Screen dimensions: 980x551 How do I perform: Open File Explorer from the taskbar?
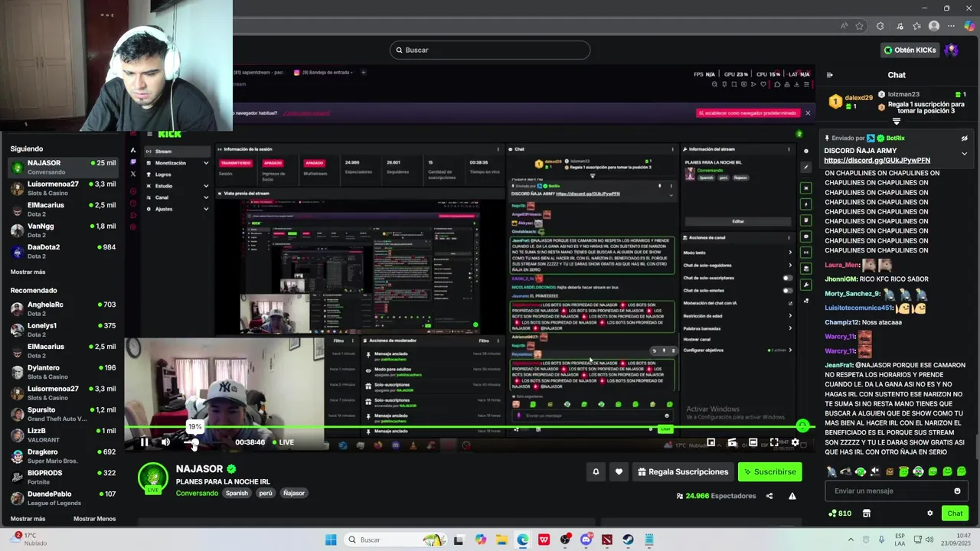[501, 540]
